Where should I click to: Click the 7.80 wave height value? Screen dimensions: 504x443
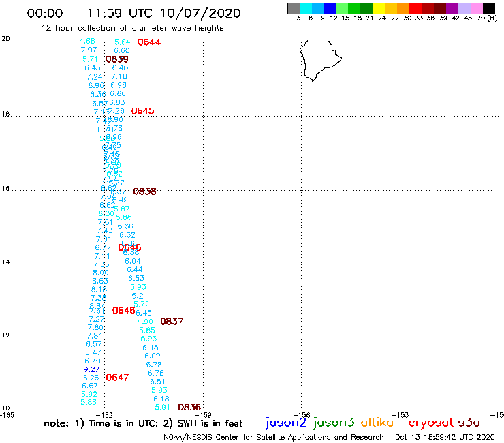(95, 328)
